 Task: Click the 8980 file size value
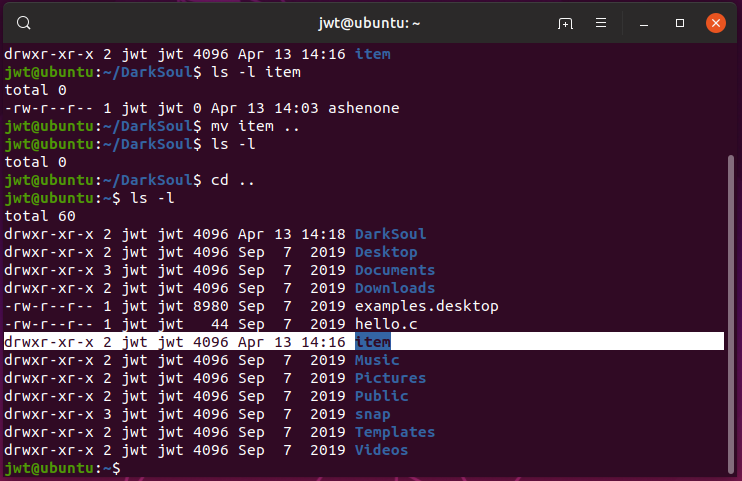[211, 306]
